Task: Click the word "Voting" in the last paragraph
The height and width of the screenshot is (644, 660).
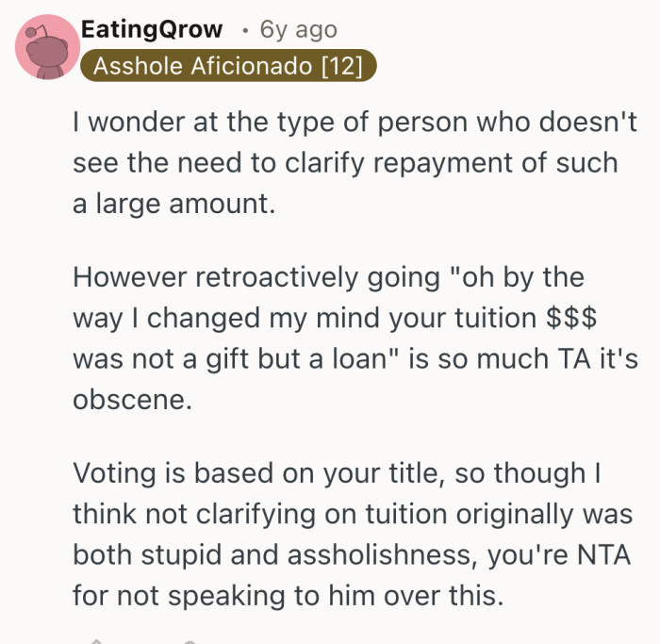Action: pyautogui.click(x=116, y=473)
